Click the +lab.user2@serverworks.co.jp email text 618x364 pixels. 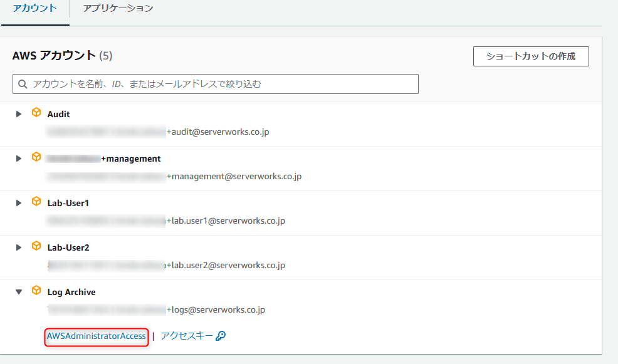[x=226, y=266]
